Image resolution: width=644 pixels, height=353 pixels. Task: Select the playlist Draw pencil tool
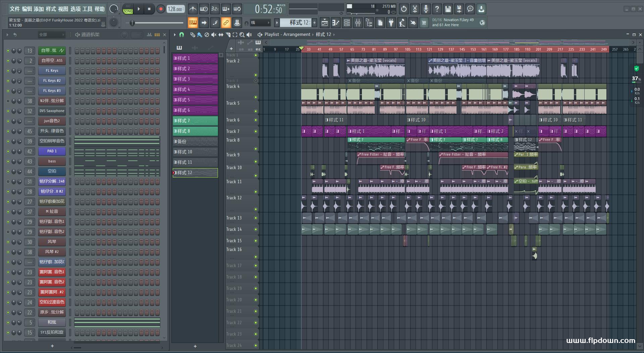pos(193,35)
